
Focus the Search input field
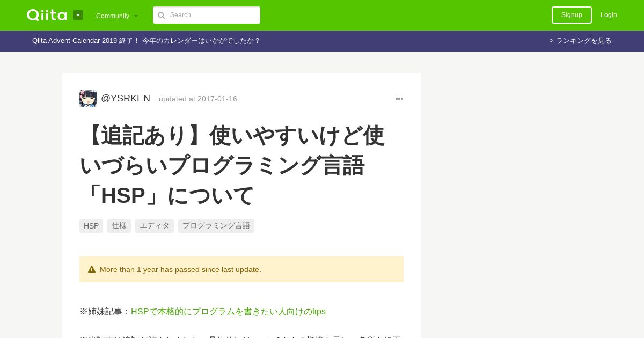click(207, 15)
